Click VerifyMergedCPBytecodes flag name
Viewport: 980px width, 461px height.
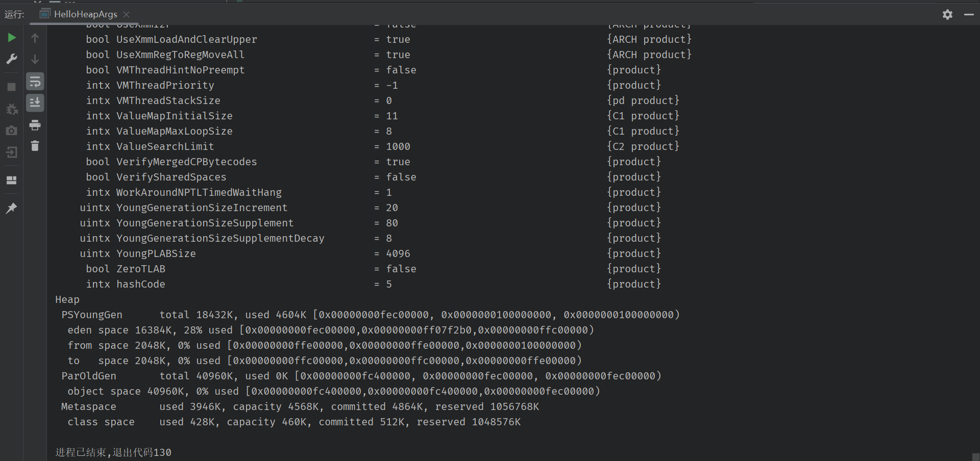[x=187, y=162]
